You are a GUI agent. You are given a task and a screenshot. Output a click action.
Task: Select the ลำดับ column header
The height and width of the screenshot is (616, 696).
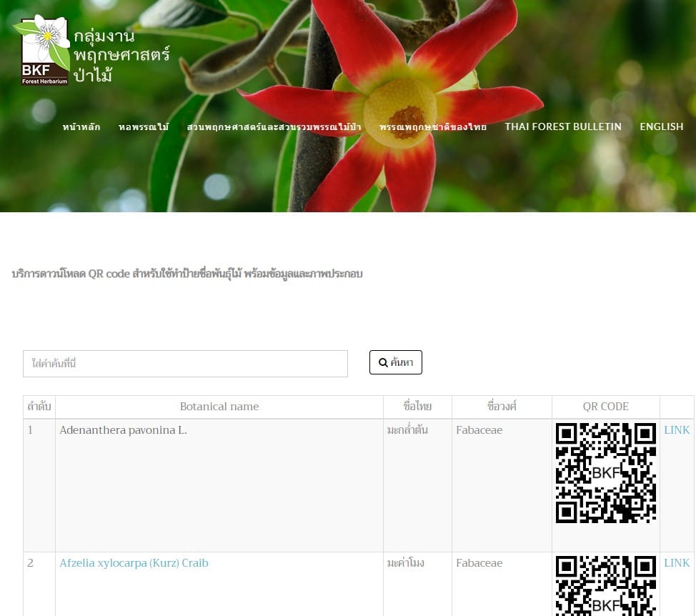coord(39,407)
